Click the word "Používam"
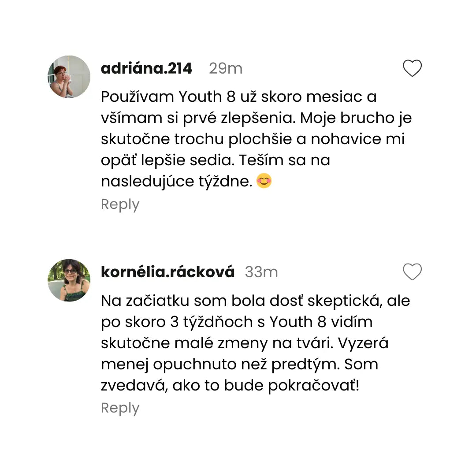The width and height of the screenshot is (476, 476). (138, 97)
